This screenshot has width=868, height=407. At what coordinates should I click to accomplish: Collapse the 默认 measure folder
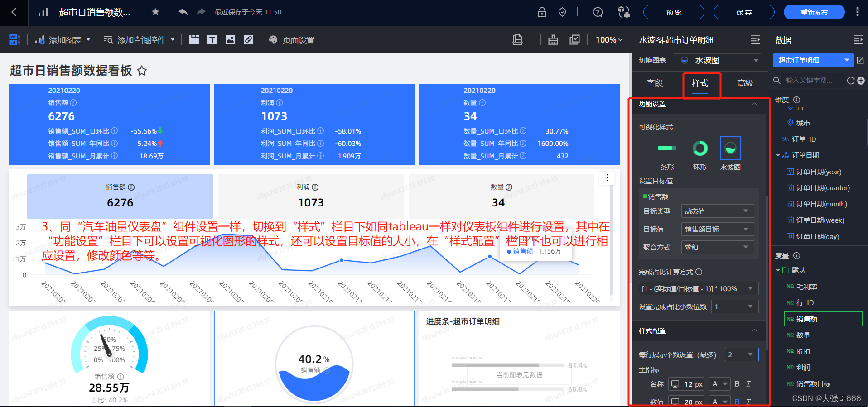pos(778,270)
